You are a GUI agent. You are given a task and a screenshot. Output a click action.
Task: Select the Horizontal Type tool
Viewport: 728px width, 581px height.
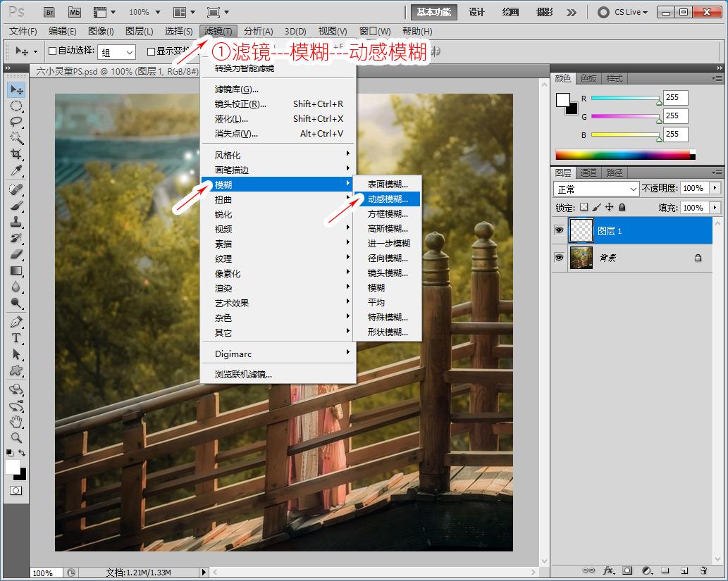point(16,338)
